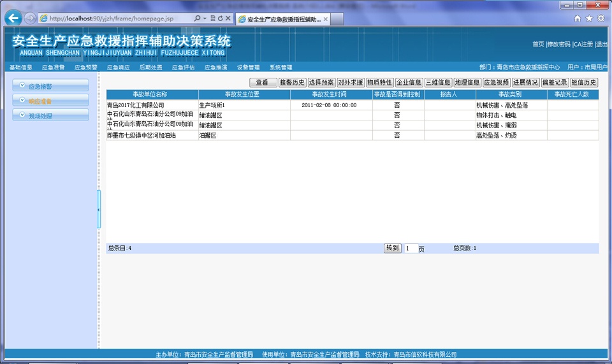
Task: Click the stop loading X icon
Action: (x=228, y=19)
